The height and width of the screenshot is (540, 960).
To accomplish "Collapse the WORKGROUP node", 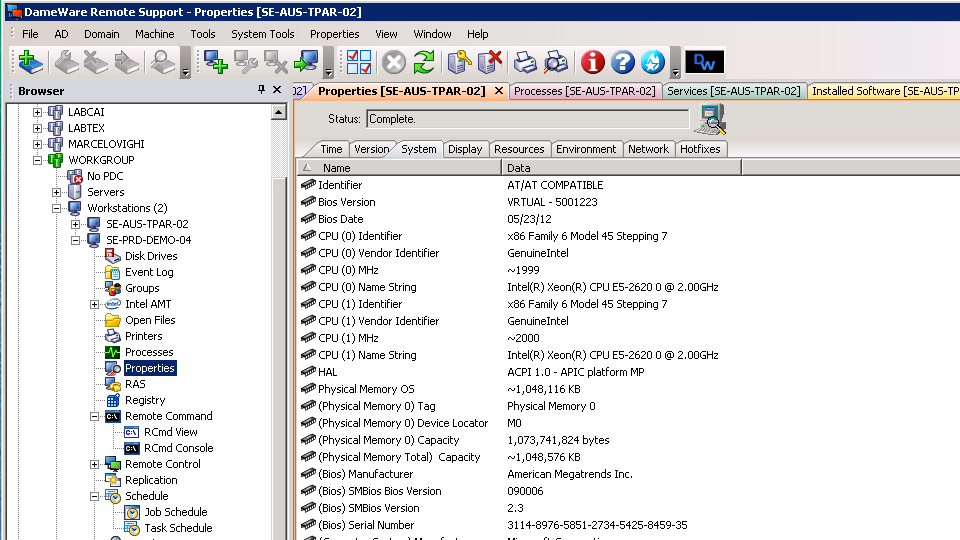I will pos(37,160).
